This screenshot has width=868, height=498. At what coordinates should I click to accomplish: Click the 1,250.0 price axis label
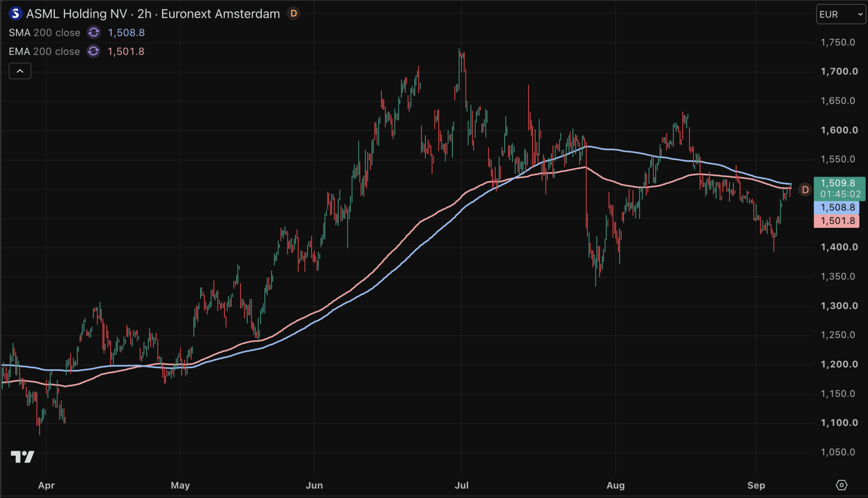click(838, 335)
